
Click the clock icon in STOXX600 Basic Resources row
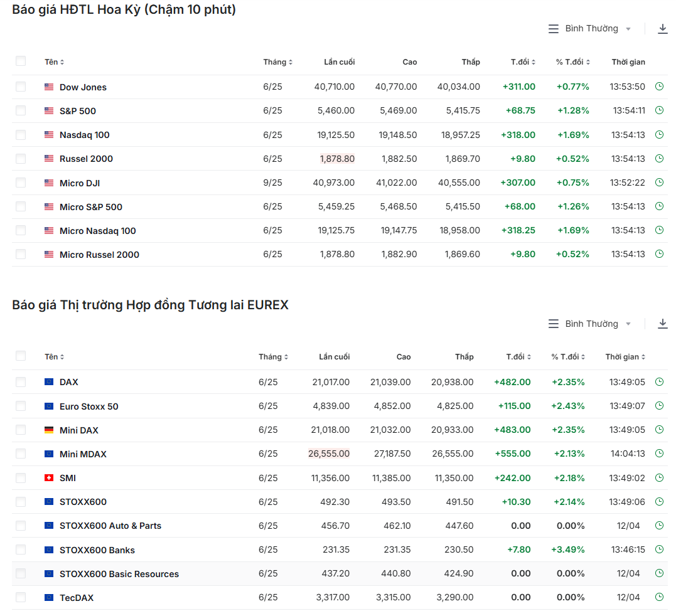pyautogui.click(x=659, y=573)
